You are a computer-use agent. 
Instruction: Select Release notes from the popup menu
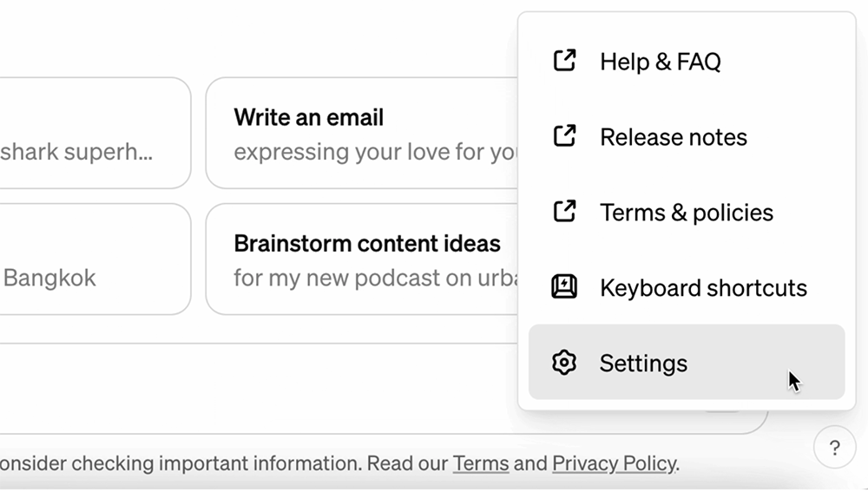(687, 137)
